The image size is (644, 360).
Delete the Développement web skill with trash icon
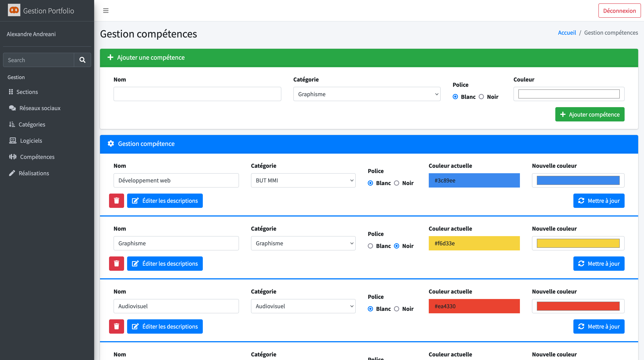point(117,201)
